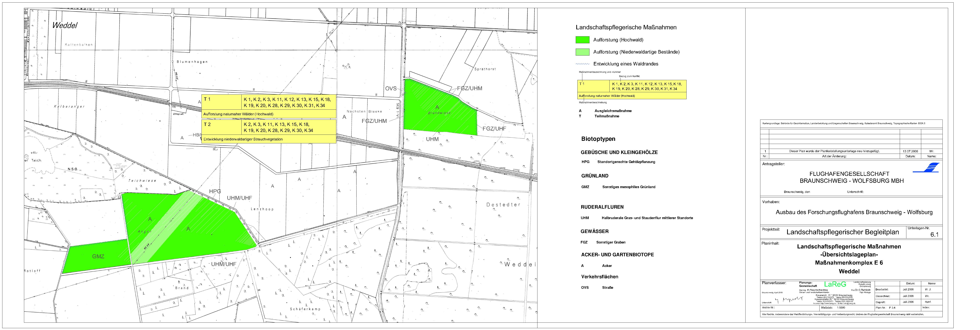980x330 pixels.
Task: Click the 'Kalberanger' map label
Action: pos(69,107)
